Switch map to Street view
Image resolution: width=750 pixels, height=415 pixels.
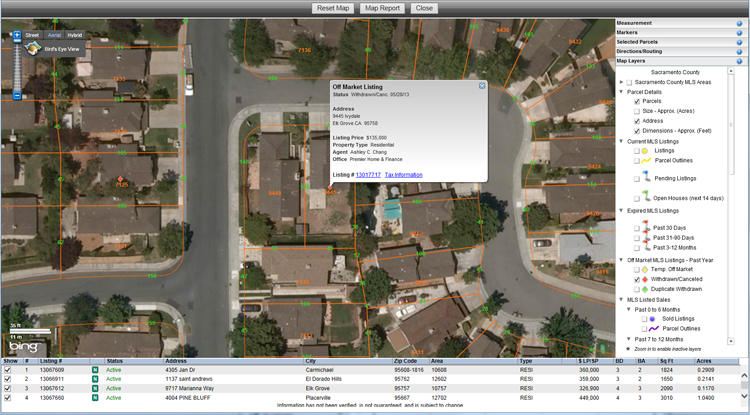pyautogui.click(x=32, y=35)
